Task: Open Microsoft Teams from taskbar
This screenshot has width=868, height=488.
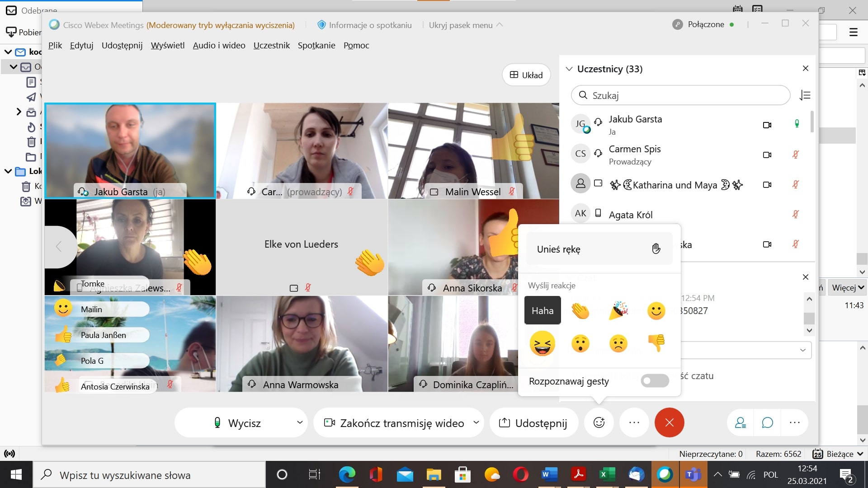Action: (693, 475)
